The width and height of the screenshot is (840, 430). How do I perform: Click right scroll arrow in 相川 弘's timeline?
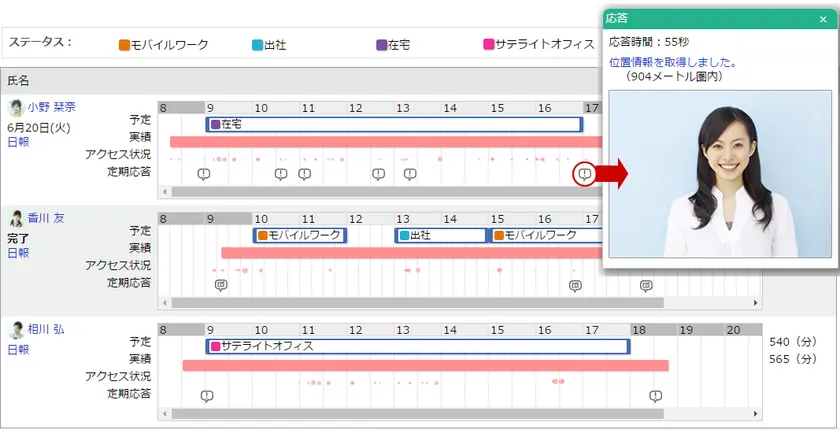[756, 414]
